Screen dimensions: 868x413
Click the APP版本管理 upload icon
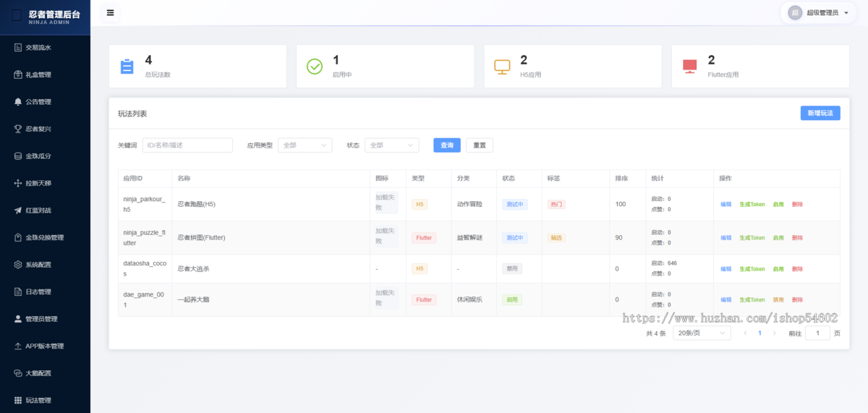18,346
